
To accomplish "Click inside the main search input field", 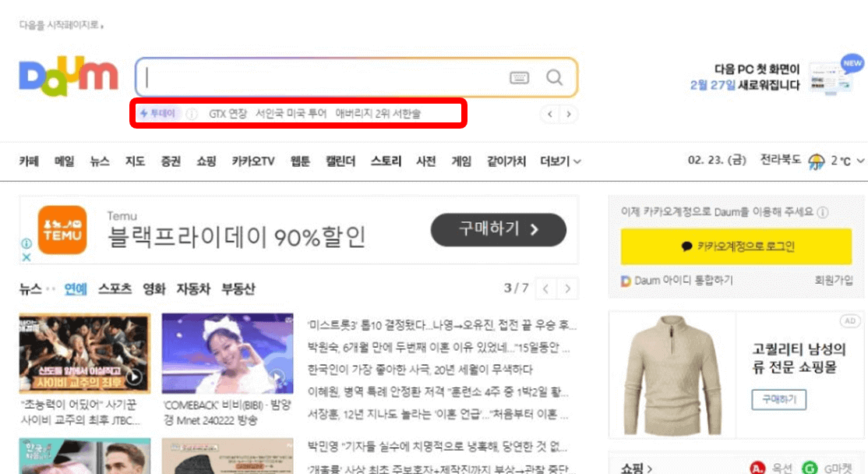I will point(312,77).
